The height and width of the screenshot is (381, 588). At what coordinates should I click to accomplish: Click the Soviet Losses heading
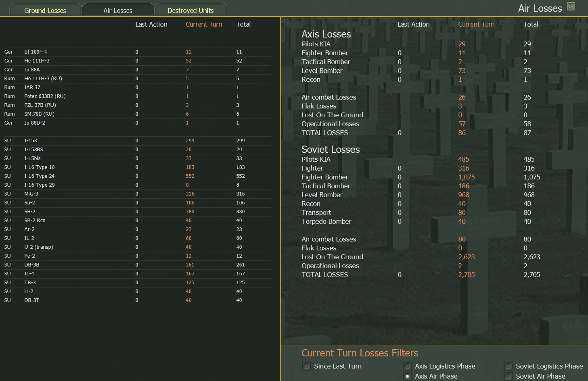(x=331, y=150)
